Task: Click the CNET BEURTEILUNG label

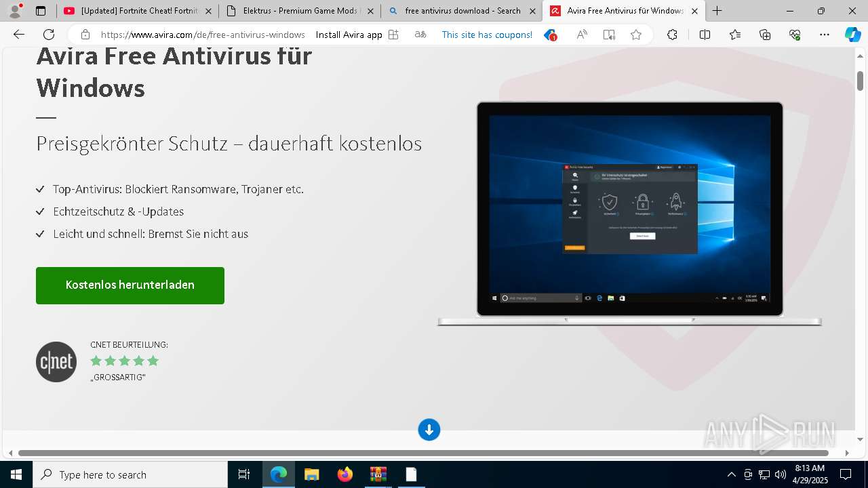Action: click(x=129, y=345)
